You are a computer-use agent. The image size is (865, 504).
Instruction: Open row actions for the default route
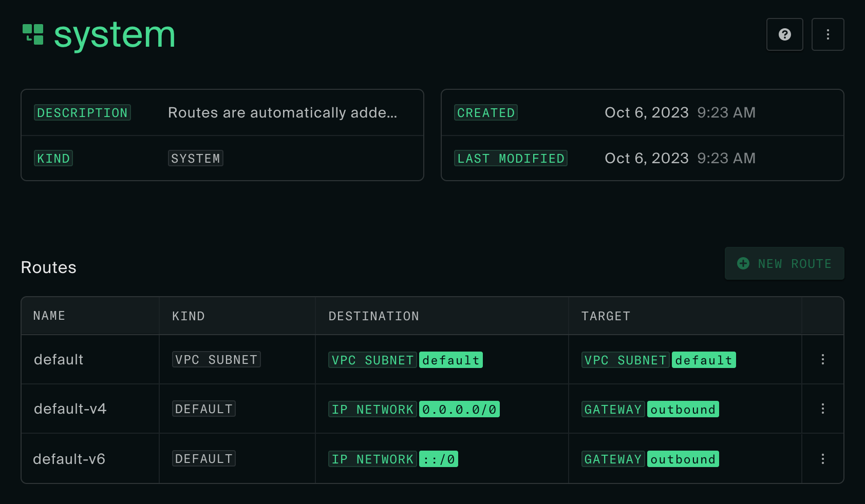coord(822,359)
